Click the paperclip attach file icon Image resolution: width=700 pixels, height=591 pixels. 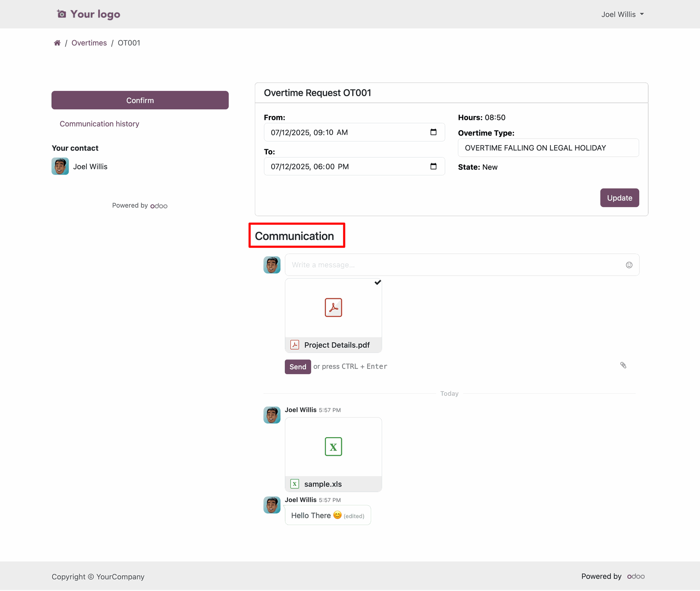(x=623, y=365)
